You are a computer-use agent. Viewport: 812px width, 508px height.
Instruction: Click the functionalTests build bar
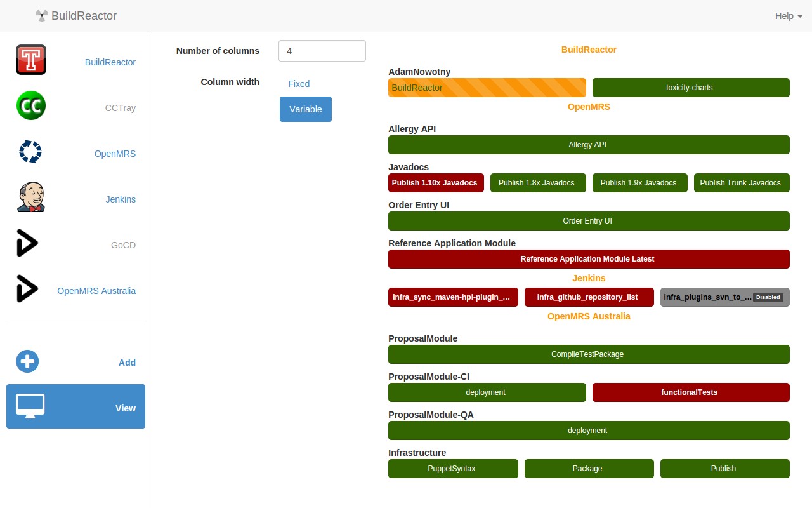(691, 392)
